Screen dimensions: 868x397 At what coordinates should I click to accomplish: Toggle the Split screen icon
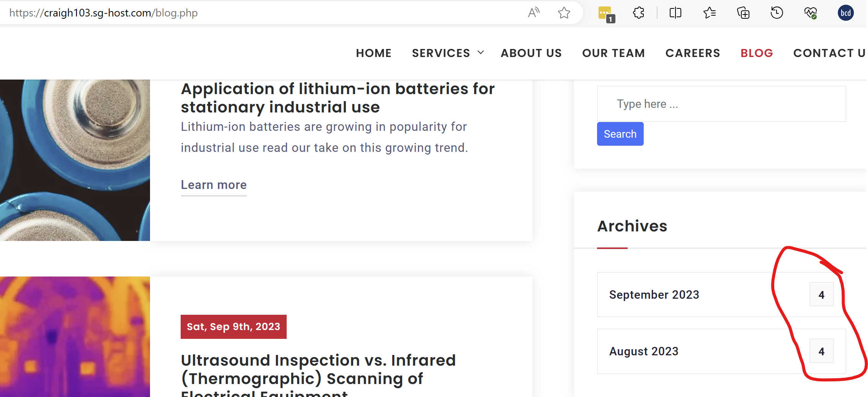(675, 13)
